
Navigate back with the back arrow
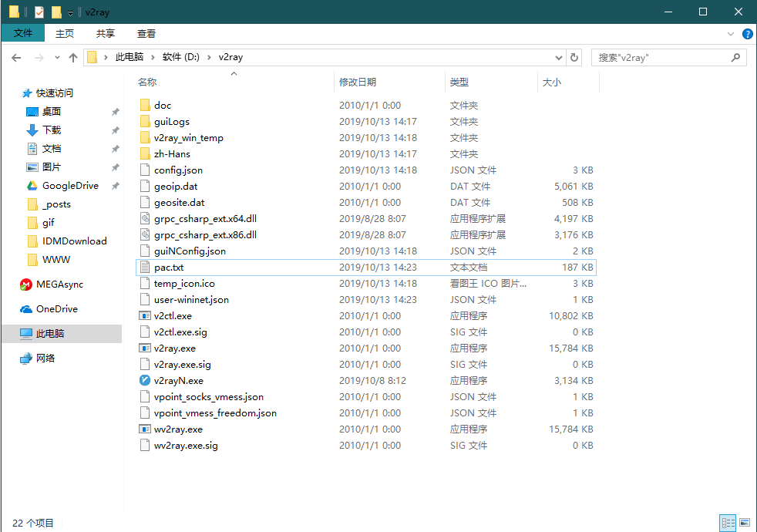point(16,58)
